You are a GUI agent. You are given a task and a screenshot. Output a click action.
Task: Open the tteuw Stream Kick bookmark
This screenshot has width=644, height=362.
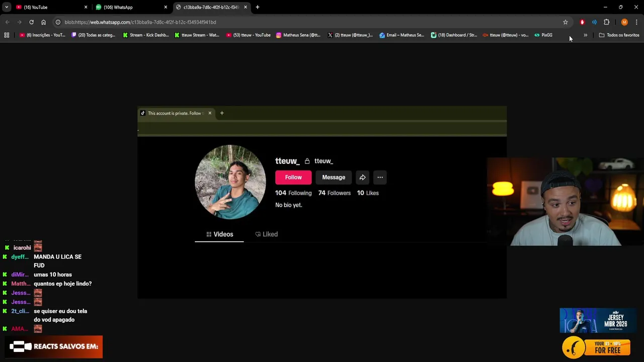(197, 35)
